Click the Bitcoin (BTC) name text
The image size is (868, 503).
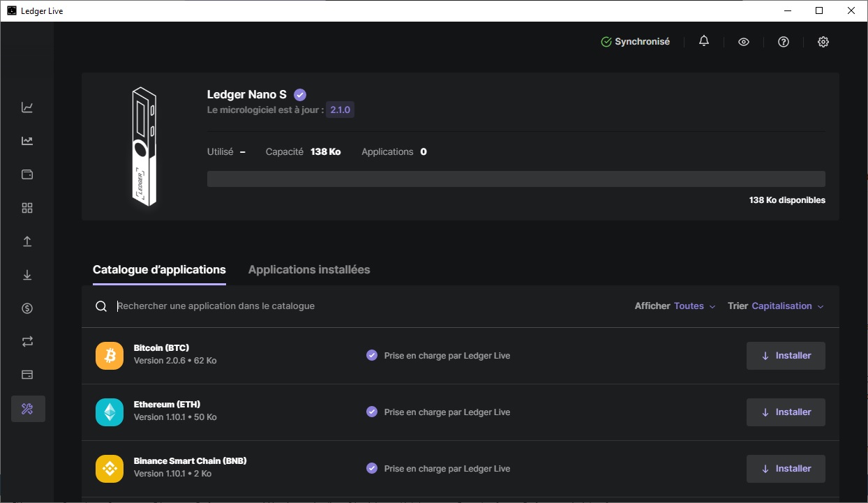pos(161,347)
